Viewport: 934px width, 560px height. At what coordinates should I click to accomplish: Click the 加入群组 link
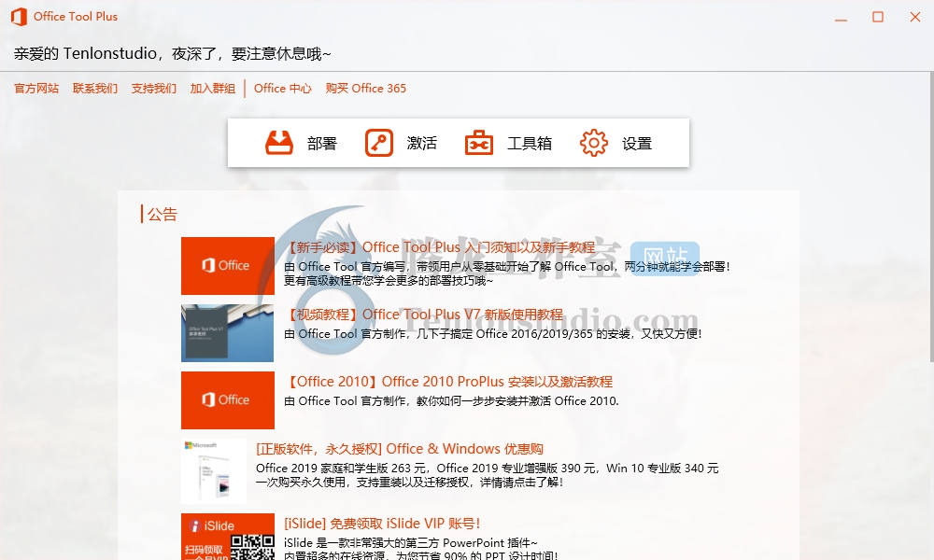pyautogui.click(x=213, y=89)
